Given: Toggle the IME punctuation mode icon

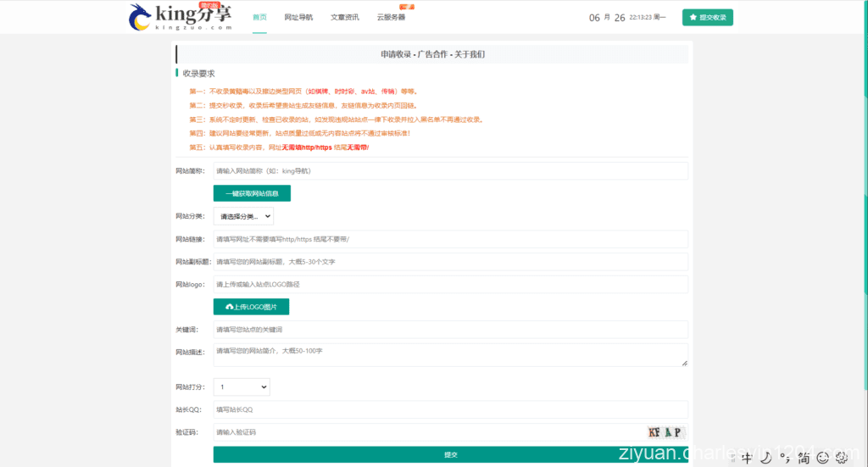Looking at the screenshot, I should [x=785, y=458].
